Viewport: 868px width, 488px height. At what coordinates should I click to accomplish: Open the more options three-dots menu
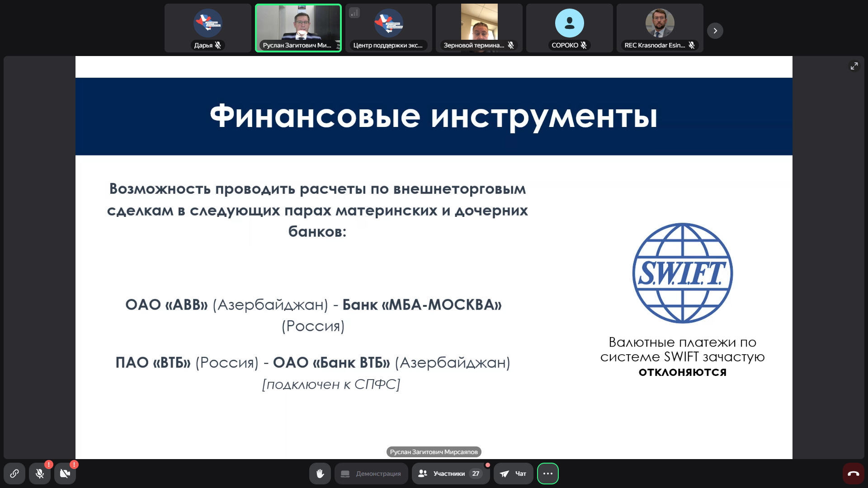click(548, 474)
